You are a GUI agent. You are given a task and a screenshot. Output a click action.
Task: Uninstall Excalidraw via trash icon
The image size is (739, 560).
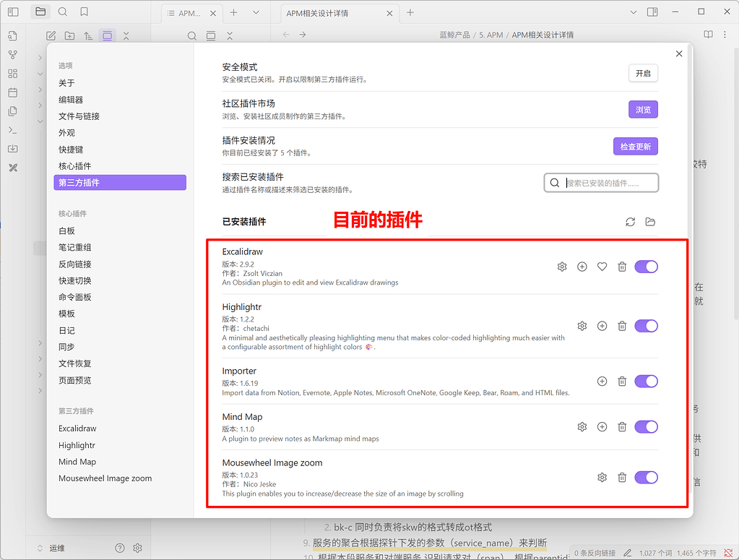coord(622,267)
